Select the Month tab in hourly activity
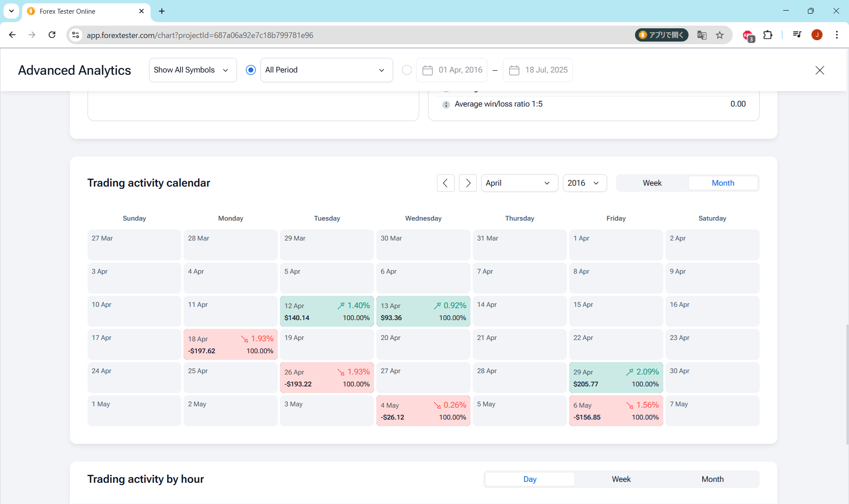Screen dimensions: 849x504 tap(712, 479)
